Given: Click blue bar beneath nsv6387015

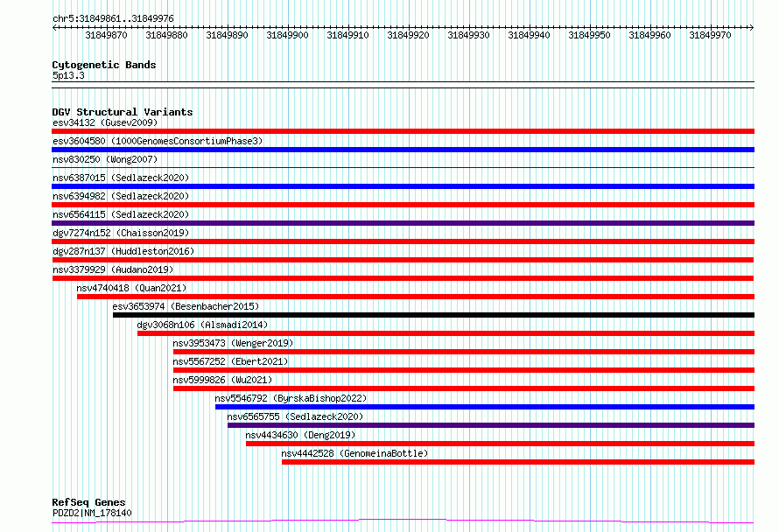Looking at the screenshot, I should point(403,186).
